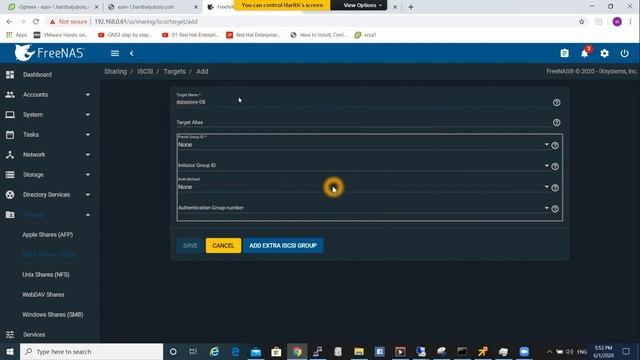Open the VMware Hands-on bookmark
The height and width of the screenshot is (360, 640).
click(60, 35)
